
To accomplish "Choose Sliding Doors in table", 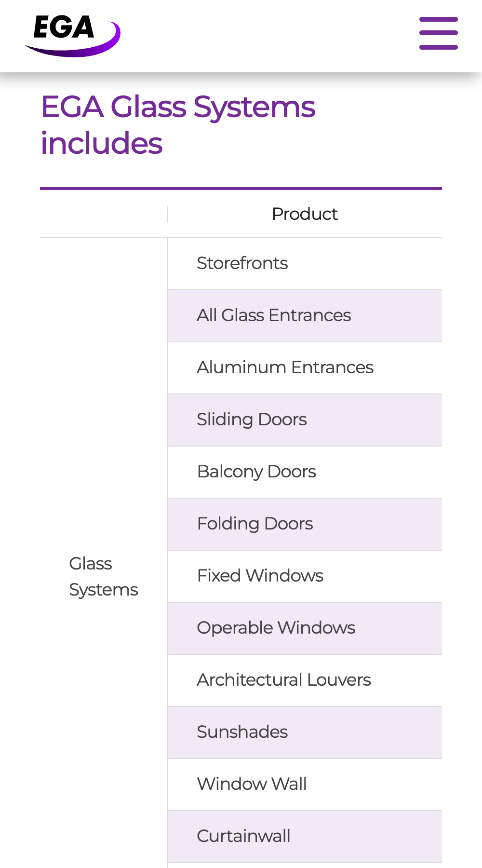I will pyautogui.click(x=305, y=420).
